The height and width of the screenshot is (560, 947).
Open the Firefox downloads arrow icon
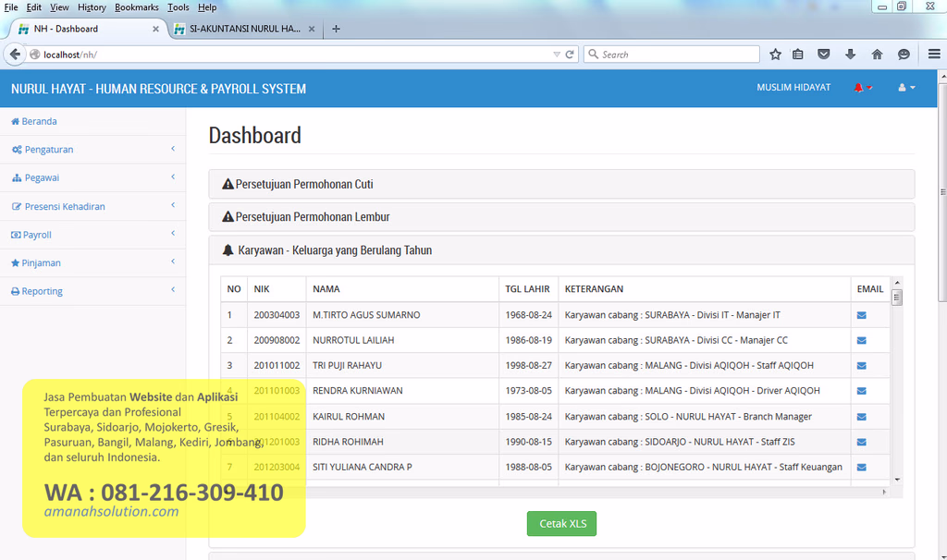coord(851,55)
